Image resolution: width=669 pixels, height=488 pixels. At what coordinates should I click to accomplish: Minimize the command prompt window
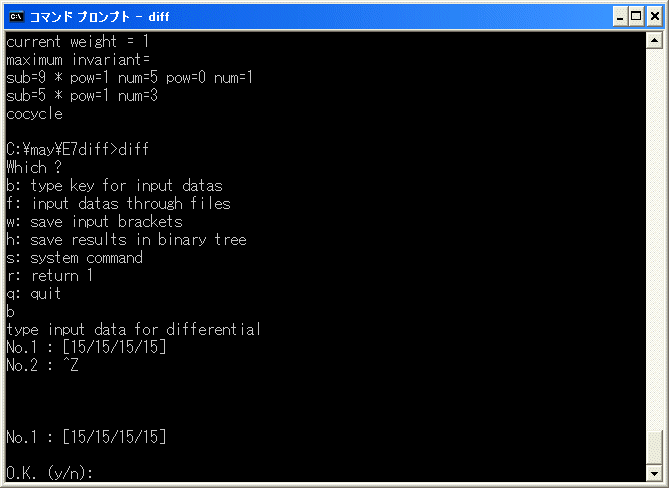click(x=620, y=17)
